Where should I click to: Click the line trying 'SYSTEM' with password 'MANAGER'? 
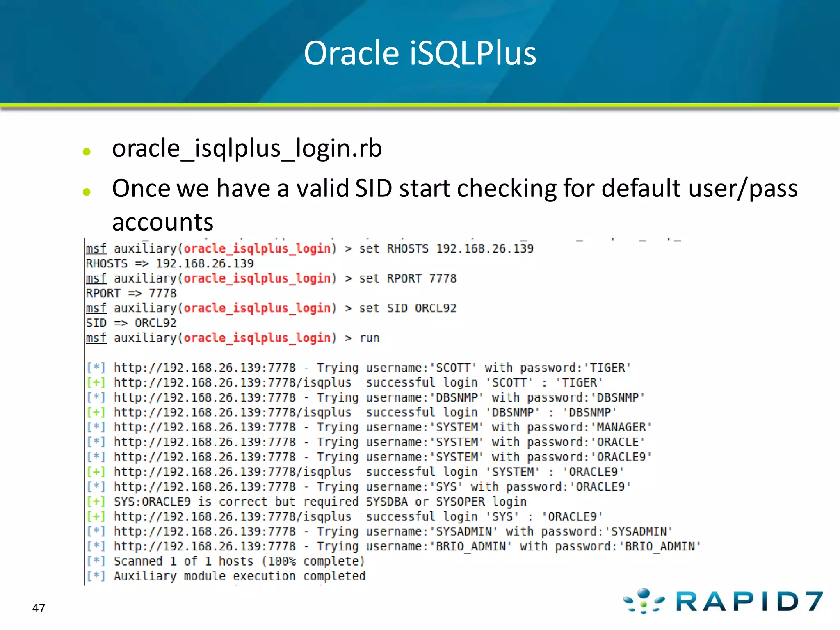(x=369, y=427)
